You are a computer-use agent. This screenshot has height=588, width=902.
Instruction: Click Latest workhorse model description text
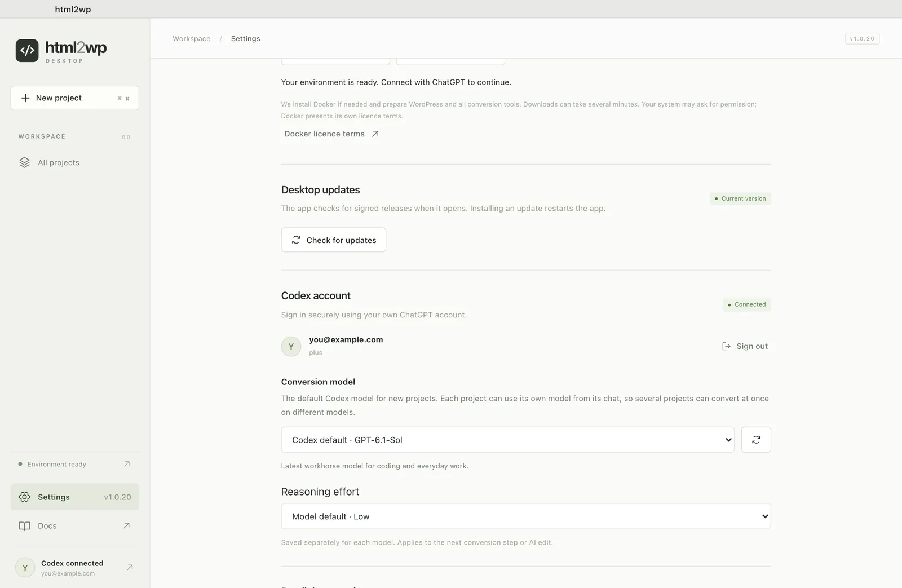coord(375,466)
